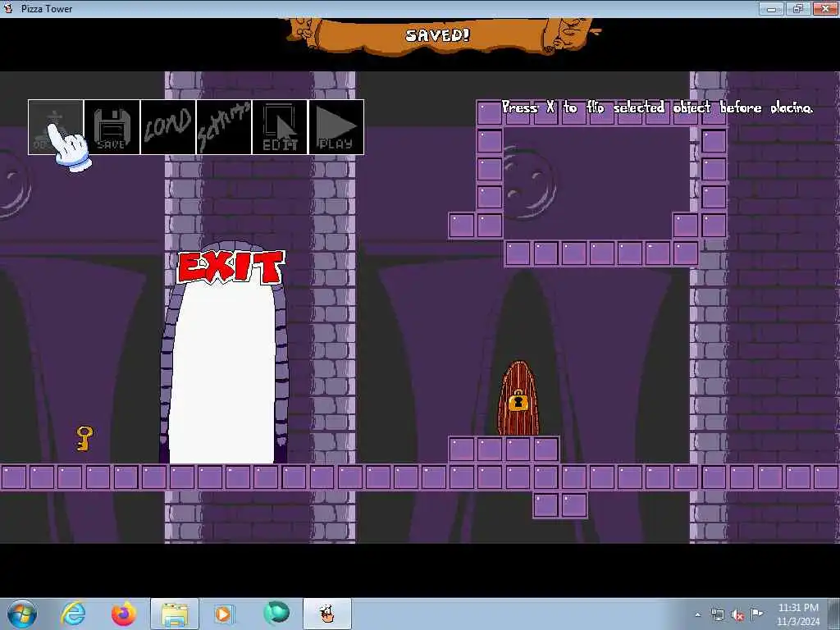Click the 'Press X to flip selected object' hint text
This screenshot has height=630, width=840.
(x=657, y=107)
